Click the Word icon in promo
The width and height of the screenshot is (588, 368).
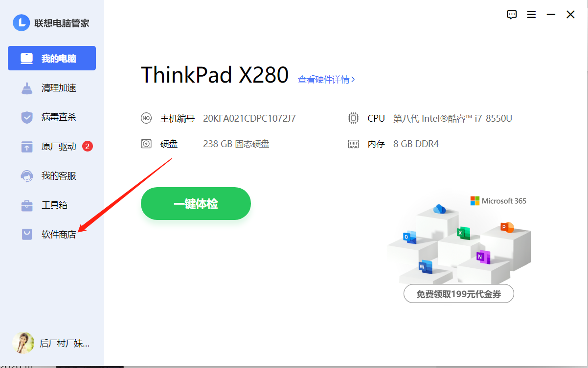(425, 266)
